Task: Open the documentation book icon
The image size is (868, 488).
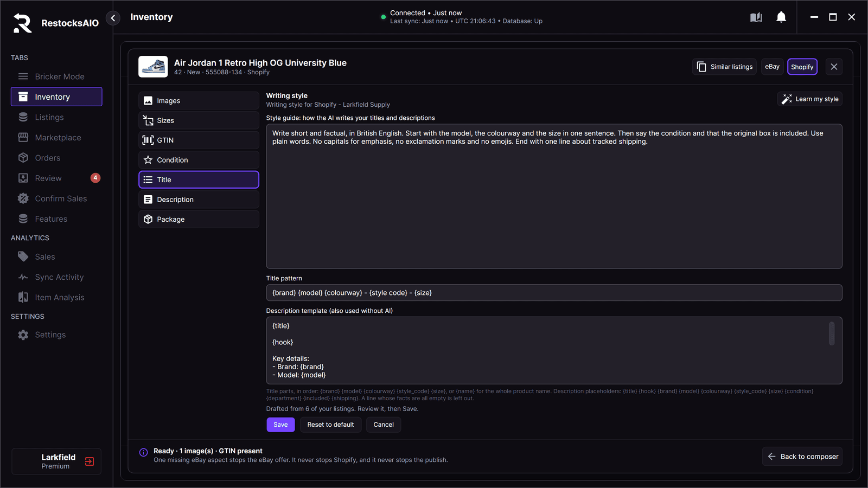Action: 756,17
